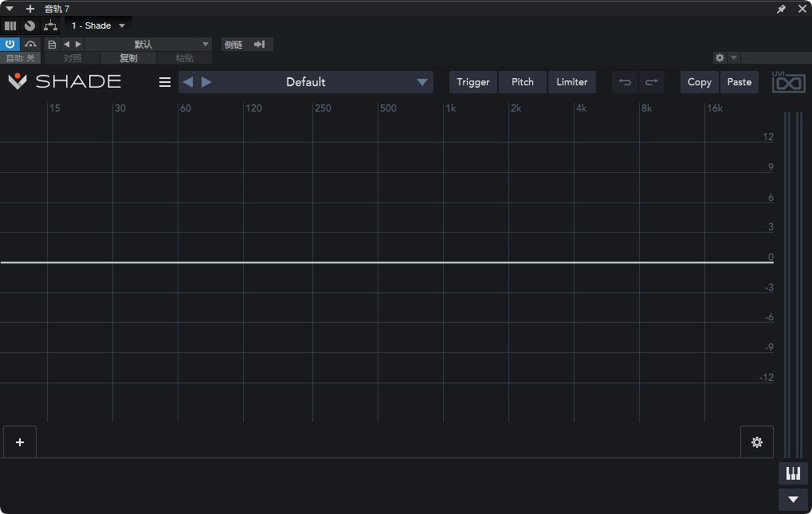Click the 250 Hz frequency label
Viewport: 812px width, 514px height.
click(x=324, y=108)
